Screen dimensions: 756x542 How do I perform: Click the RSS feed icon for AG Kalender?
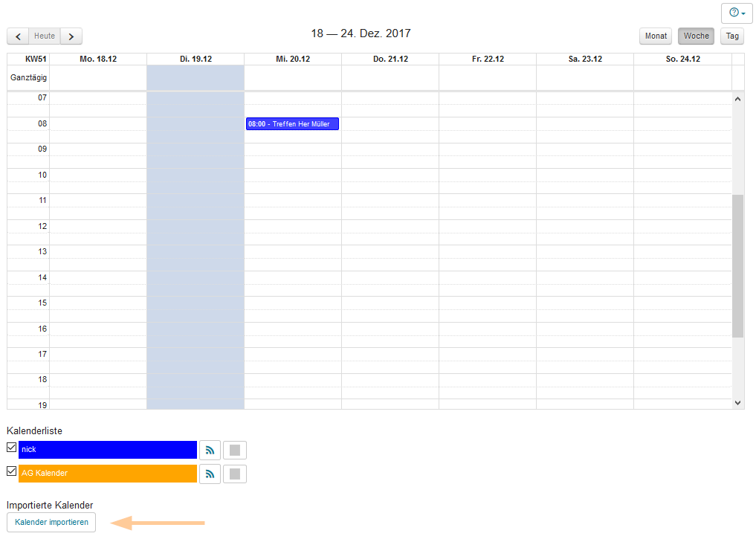click(210, 473)
